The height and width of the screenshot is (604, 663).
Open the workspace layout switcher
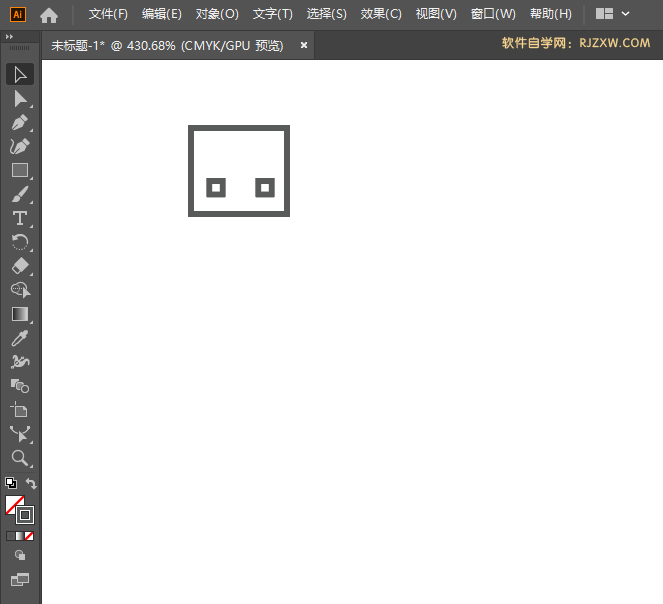pos(604,14)
